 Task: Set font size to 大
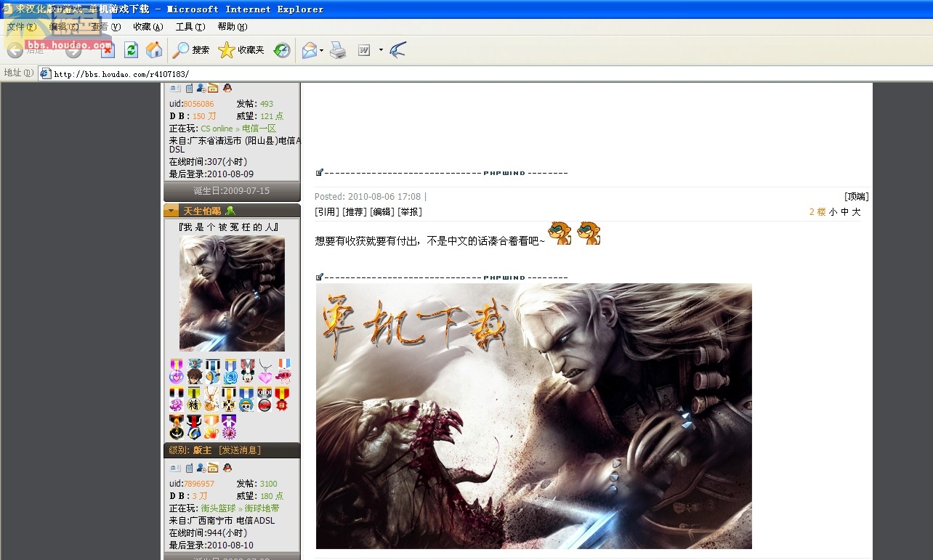[x=856, y=212]
